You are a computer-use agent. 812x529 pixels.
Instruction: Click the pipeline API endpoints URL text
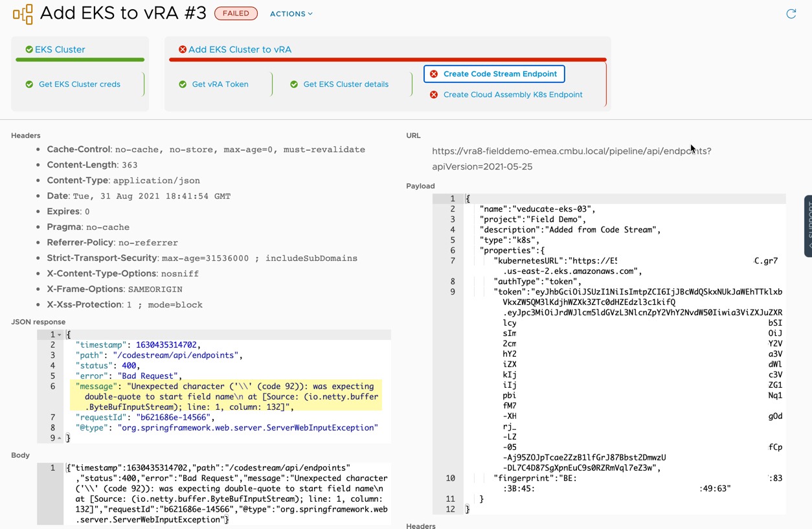pyautogui.click(x=572, y=159)
